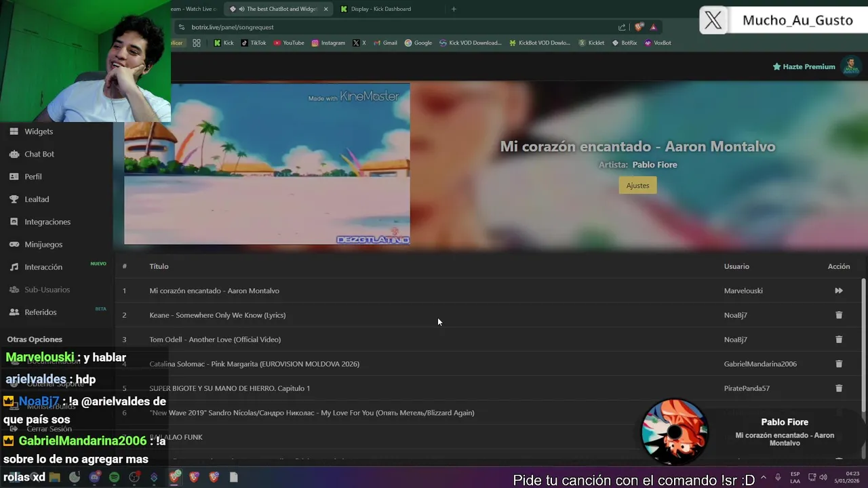Screen dimensions: 868x488
Task: Open the TikTok bookmark
Action: (254, 43)
